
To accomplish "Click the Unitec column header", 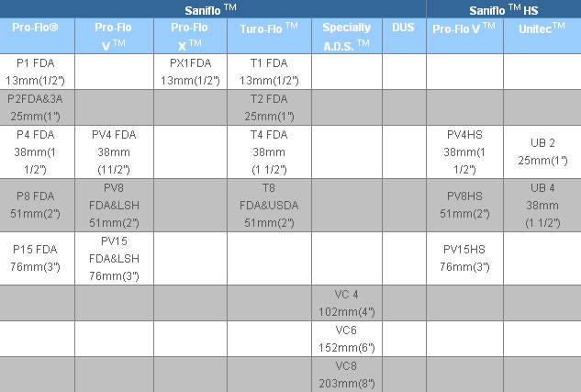I will pos(542,36).
